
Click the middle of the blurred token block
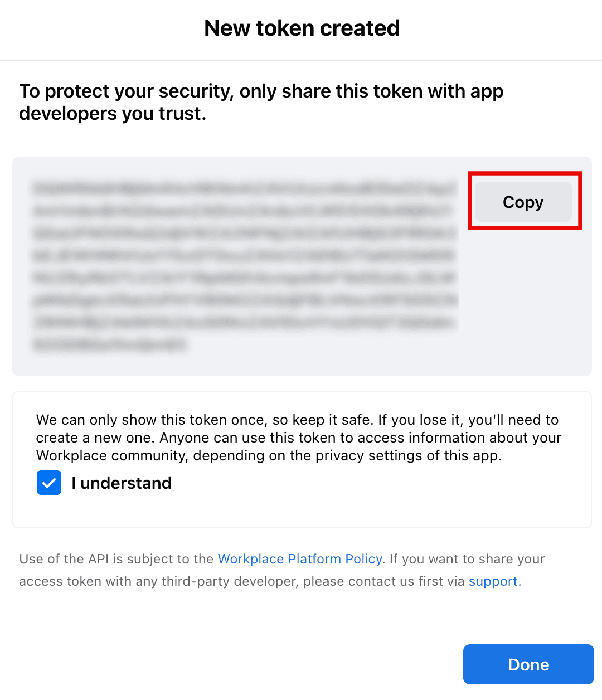click(245, 266)
